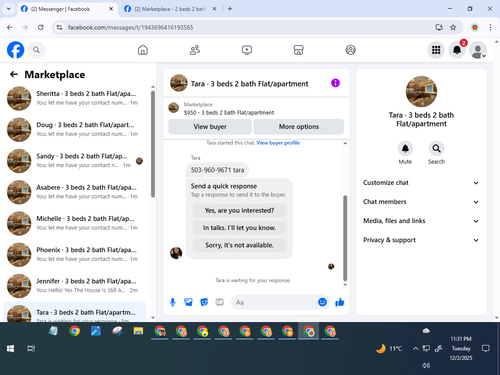This screenshot has width=500, height=375.
Task: Open the purple conversation information icon
Action: 335,83
